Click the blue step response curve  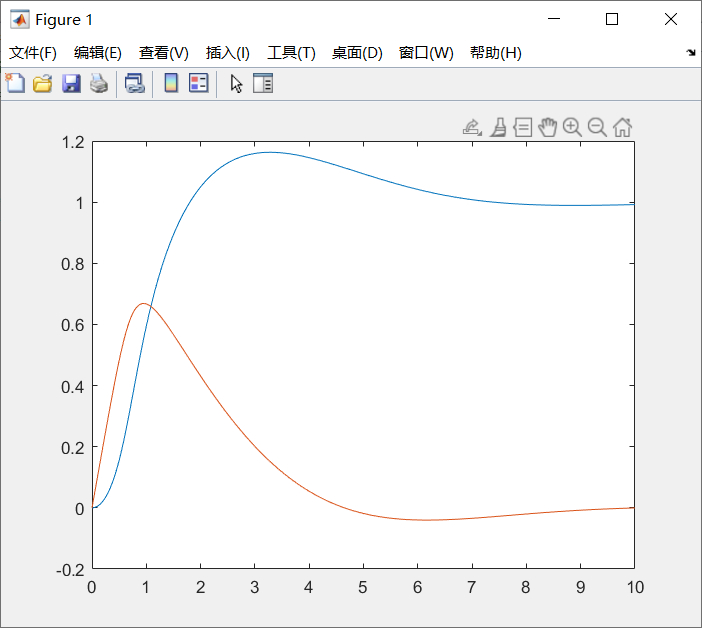[x=364, y=174]
